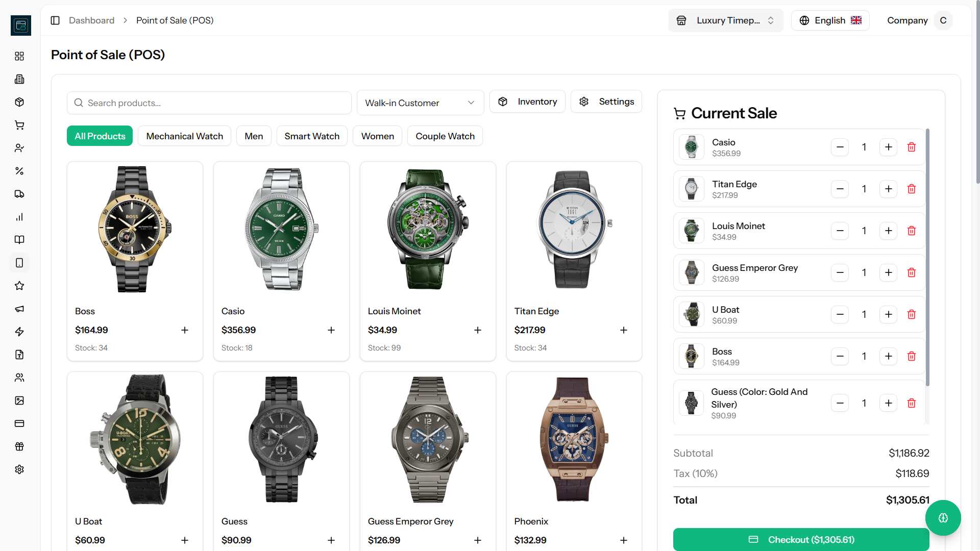Delete Casio from current sale
The width and height of the screenshot is (980, 551).
pos(911,147)
